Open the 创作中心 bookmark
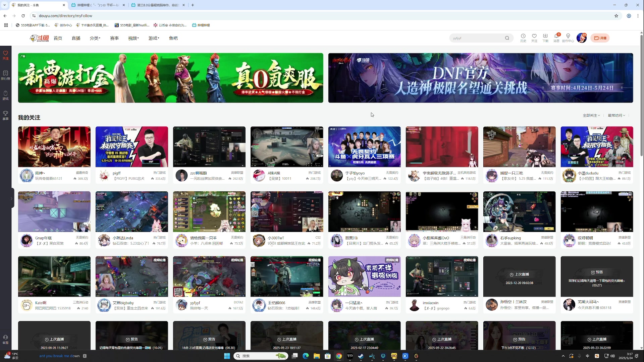The height and width of the screenshot is (362, 644). click(x=63, y=25)
